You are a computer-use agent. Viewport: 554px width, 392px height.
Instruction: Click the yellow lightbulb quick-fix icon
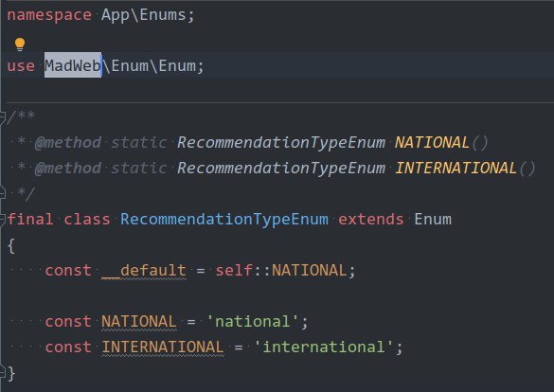click(20, 45)
